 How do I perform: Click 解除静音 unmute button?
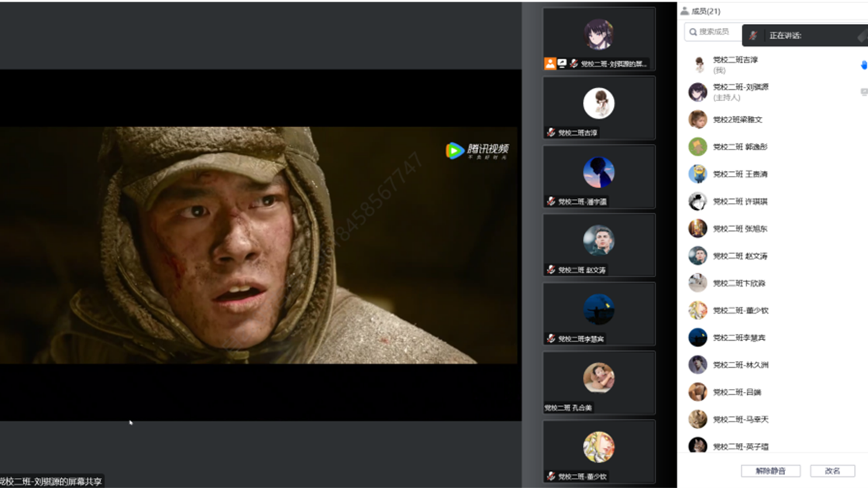(x=770, y=471)
